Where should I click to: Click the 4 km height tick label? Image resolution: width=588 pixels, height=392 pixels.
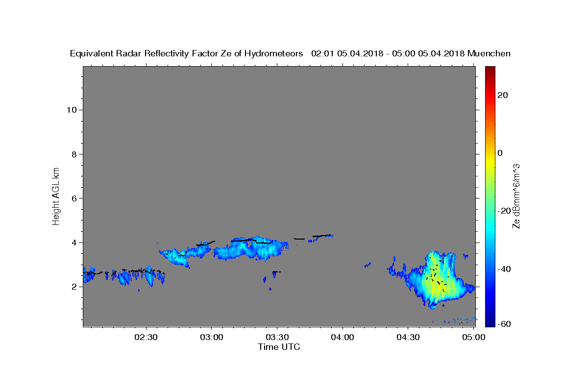pyautogui.click(x=74, y=243)
